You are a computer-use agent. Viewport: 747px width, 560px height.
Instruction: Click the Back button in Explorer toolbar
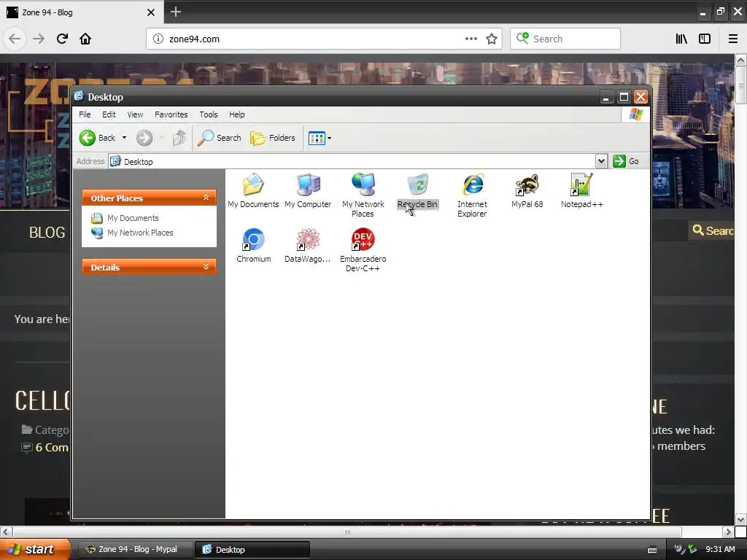98,138
